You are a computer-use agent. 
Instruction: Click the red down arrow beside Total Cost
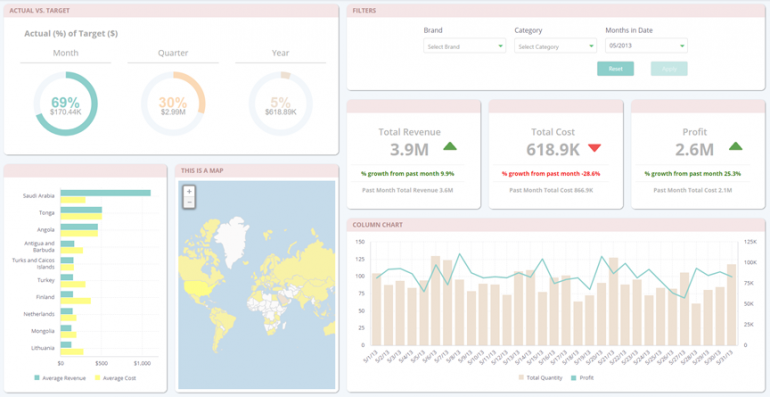click(594, 147)
